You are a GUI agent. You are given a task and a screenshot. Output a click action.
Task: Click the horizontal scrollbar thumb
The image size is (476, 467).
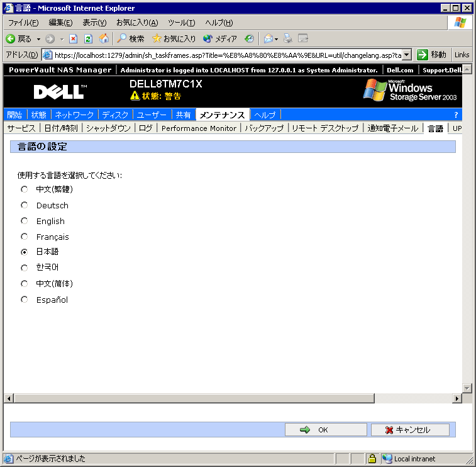click(x=194, y=398)
